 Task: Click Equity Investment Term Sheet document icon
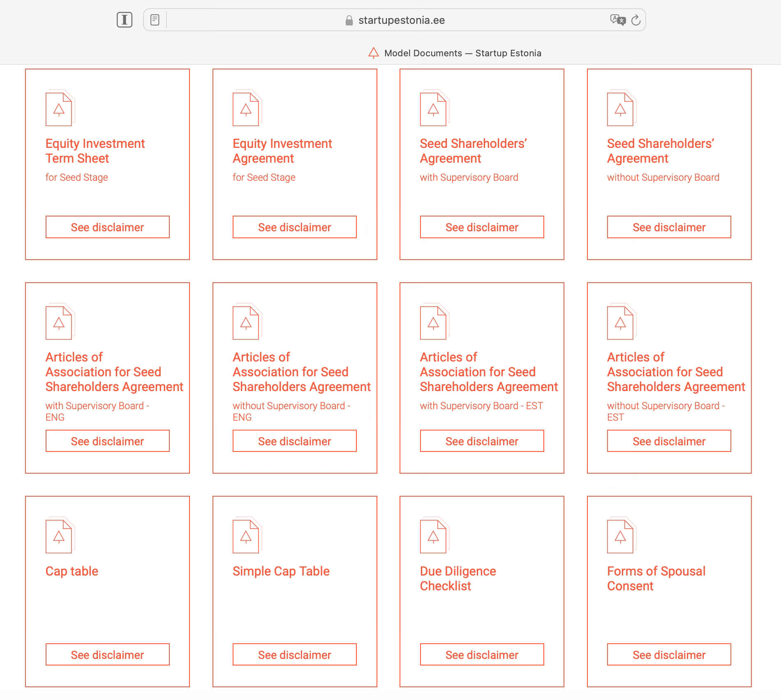point(60,108)
